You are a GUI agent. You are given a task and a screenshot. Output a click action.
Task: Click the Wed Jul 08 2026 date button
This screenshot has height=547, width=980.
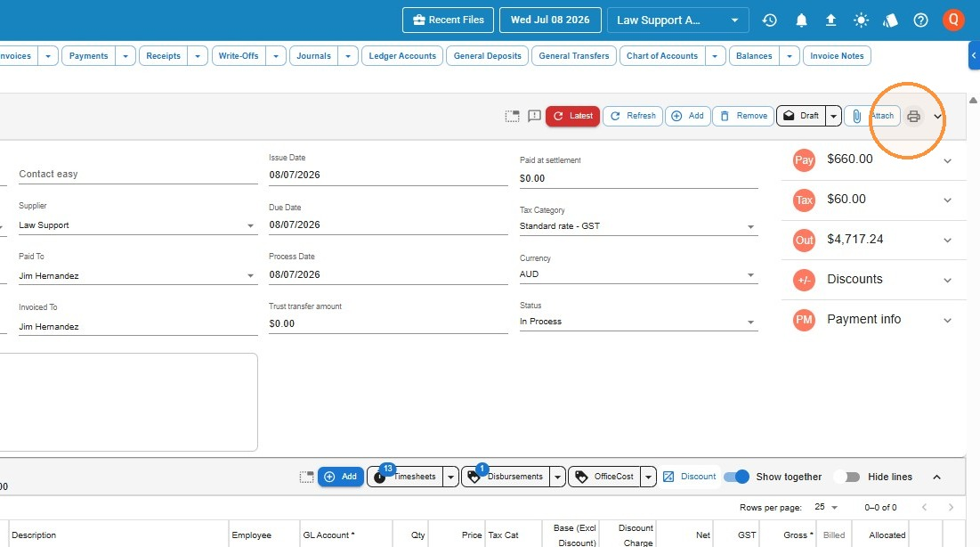550,20
